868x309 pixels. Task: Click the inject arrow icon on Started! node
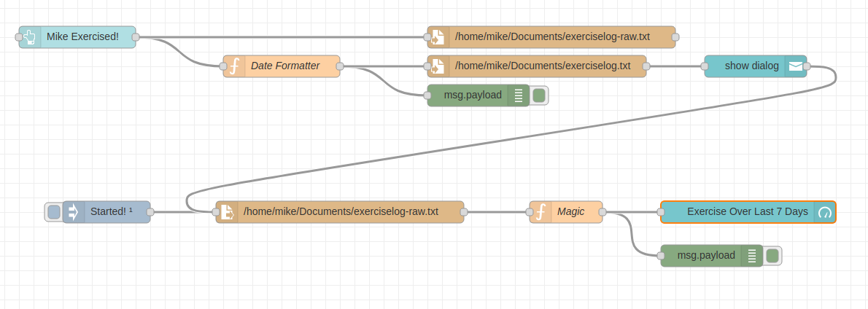coord(74,212)
